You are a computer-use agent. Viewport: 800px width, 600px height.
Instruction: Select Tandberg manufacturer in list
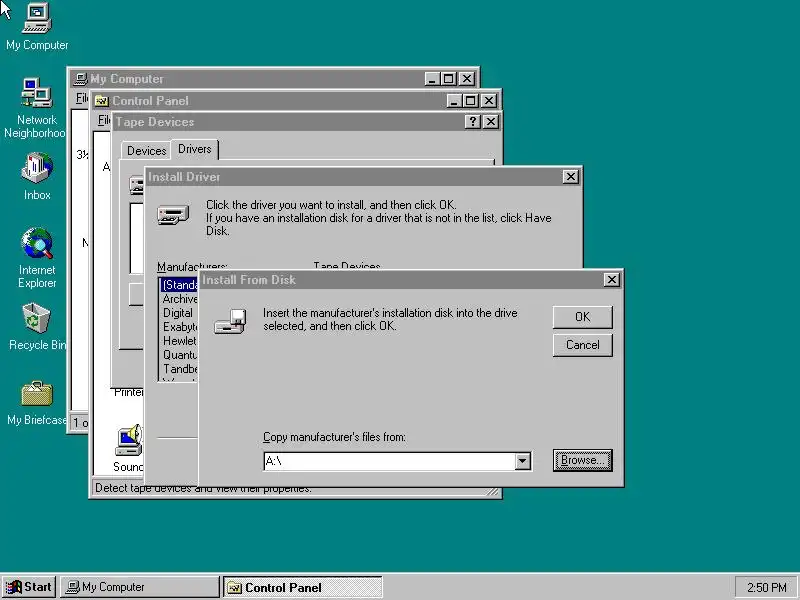point(179,368)
